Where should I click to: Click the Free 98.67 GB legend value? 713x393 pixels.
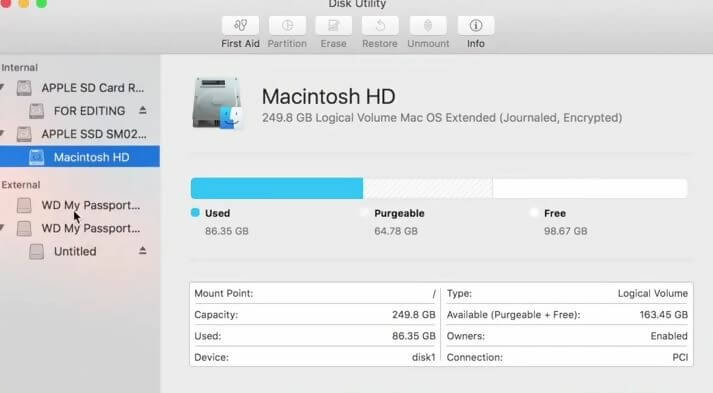[x=565, y=231]
